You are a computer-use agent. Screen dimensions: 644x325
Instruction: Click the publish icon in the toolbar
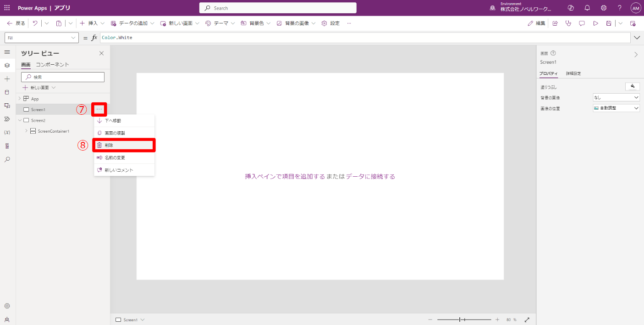pyautogui.click(x=633, y=23)
